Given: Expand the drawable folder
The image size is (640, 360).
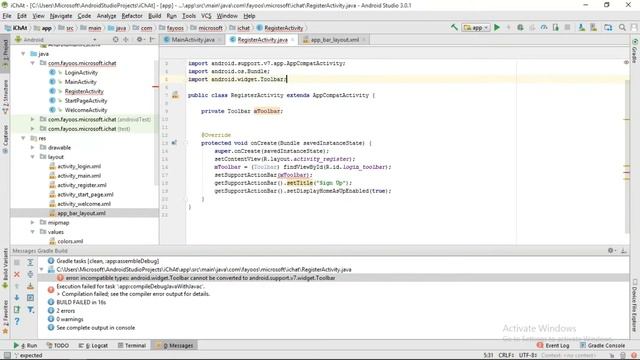Looking at the screenshot, I should (x=32, y=147).
